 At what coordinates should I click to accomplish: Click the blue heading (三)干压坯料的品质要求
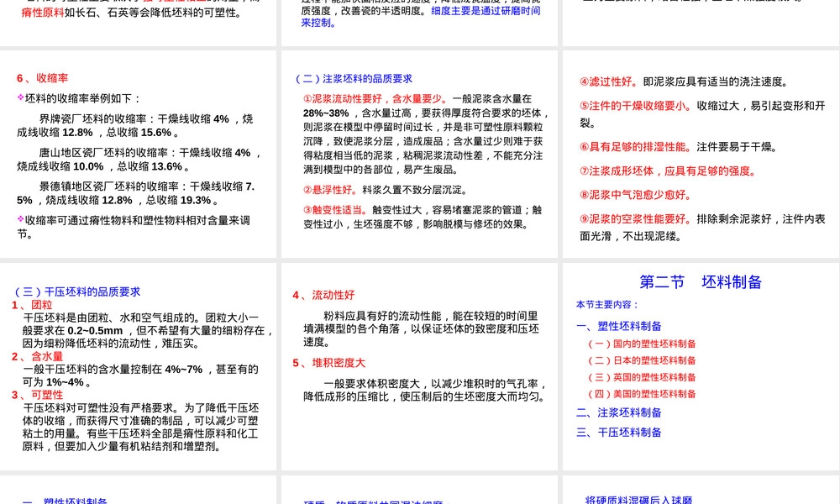tap(77, 292)
